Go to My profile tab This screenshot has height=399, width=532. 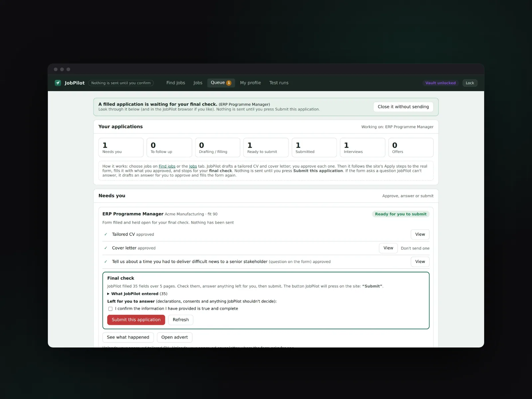(x=250, y=83)
